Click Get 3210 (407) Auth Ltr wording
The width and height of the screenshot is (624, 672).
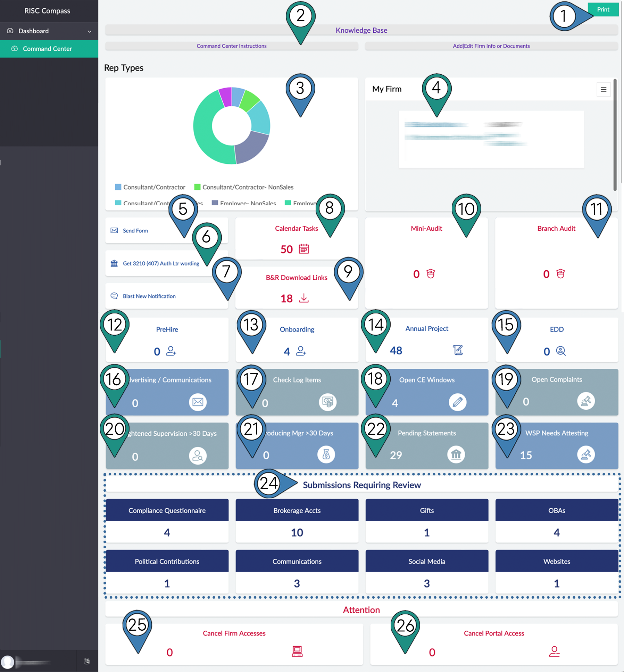(161, 263)
